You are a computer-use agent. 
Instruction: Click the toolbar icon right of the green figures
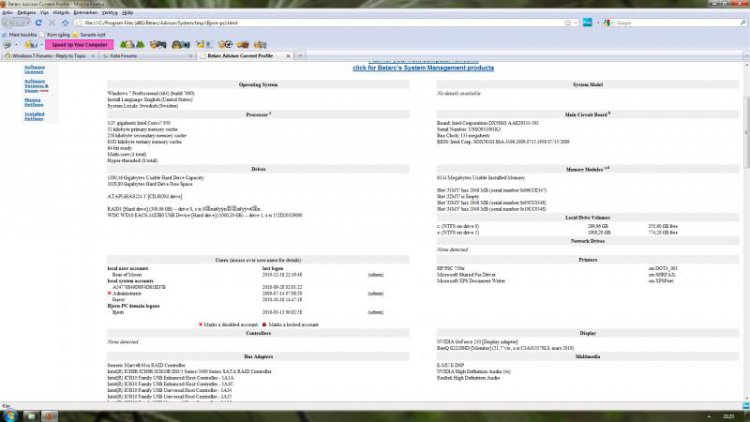[158, 44]
